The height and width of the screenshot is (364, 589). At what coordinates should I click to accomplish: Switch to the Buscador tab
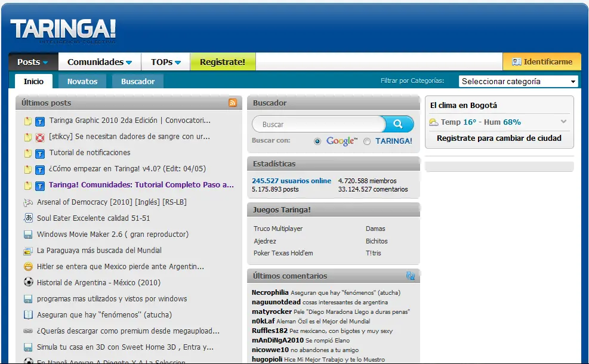(x=138, y=82)
